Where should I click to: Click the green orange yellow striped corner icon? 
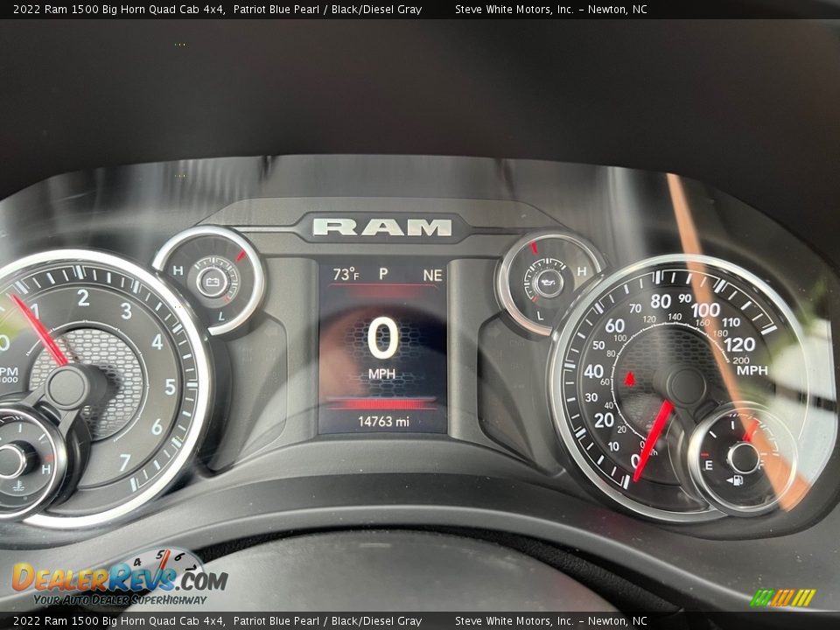pyautogui.click(x=782, y=598)
